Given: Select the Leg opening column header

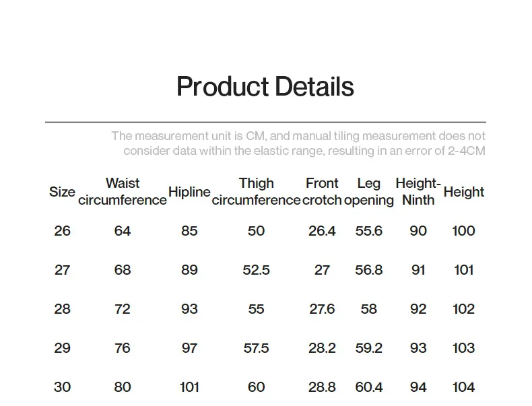Looking at the screenshot, I should click(369, 192).
